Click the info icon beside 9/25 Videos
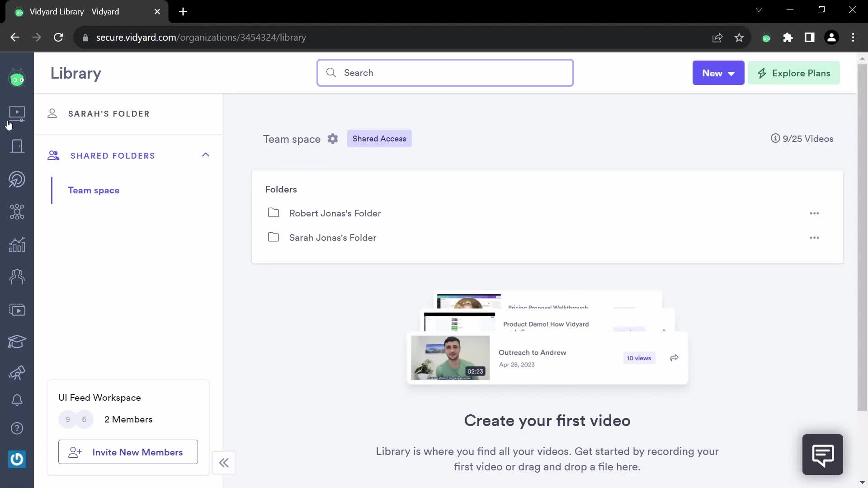Viewport: 868px width, 488px height. click(775, 138)
